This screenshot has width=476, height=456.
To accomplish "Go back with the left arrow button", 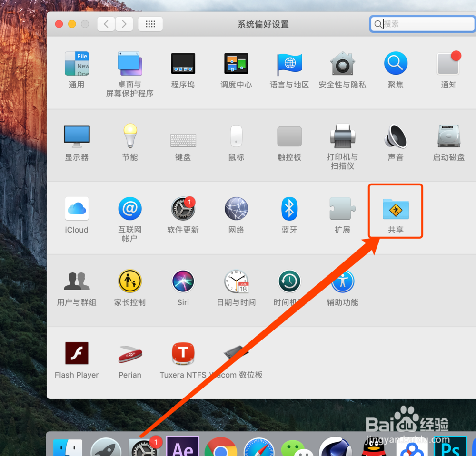I will 106,24.
